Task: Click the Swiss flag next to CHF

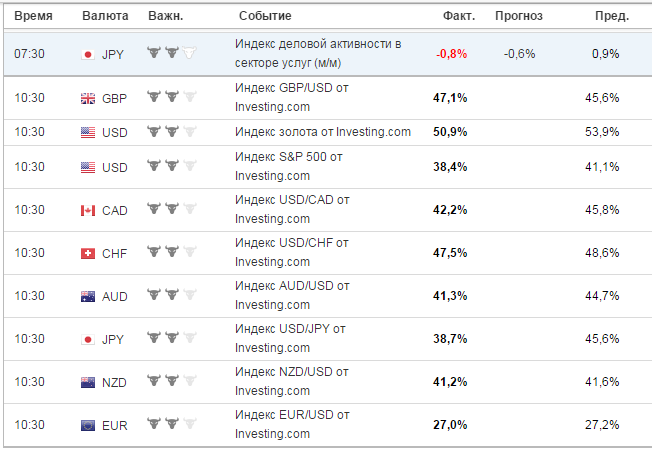Action: point(88,253)
